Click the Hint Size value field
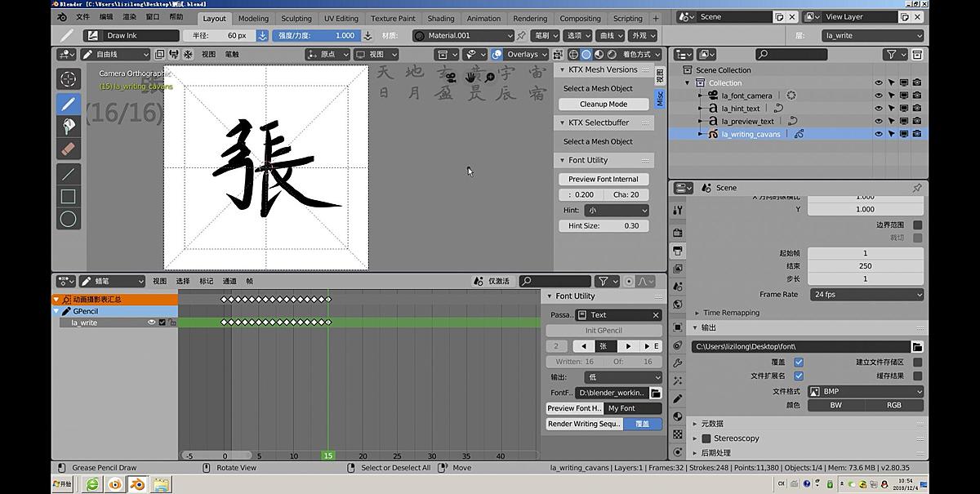The height and width of the screenshot is (494, 980). pos(604,225)
